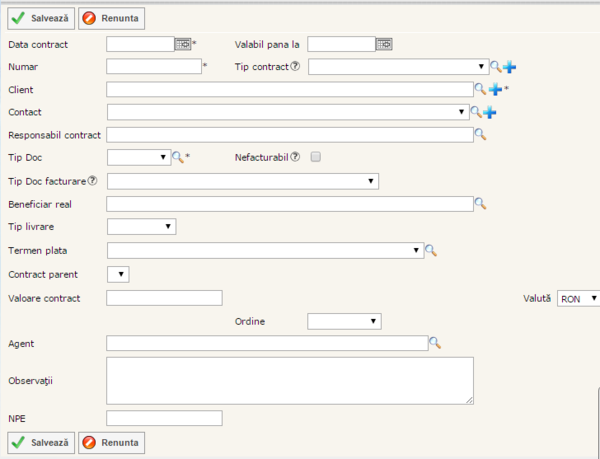Add new client with plus icon
This screenshot has height=459, width=600.
(494, 89)
